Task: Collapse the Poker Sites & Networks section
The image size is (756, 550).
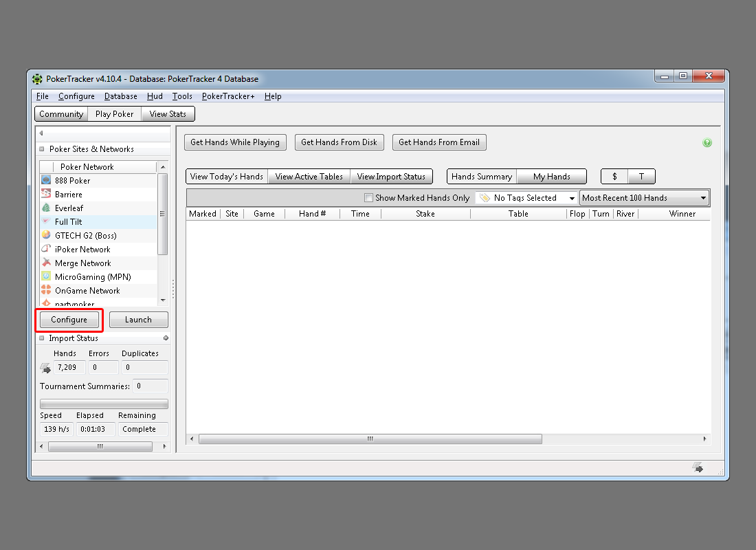Action: pyautogui.click(x=42, y=149)
